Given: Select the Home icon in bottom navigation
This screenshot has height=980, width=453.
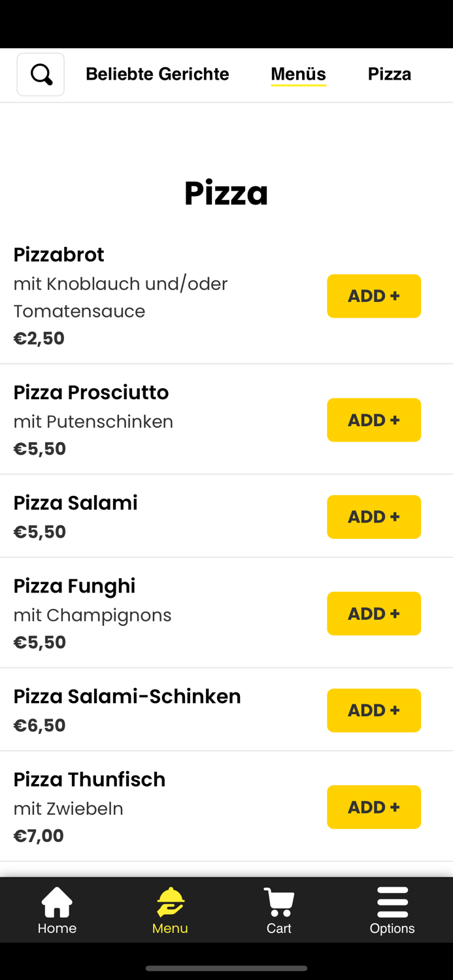Looking at the screenshot, I should tap(57, 901).
